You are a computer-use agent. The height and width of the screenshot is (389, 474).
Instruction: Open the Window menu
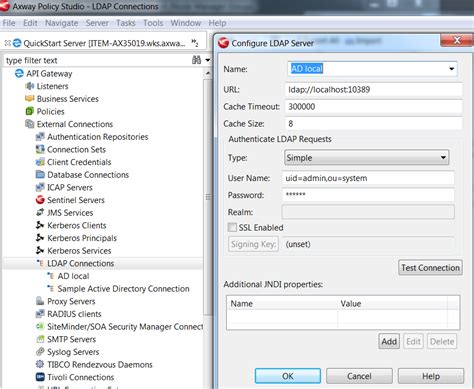pyautogui.click(x=186, y=23)
